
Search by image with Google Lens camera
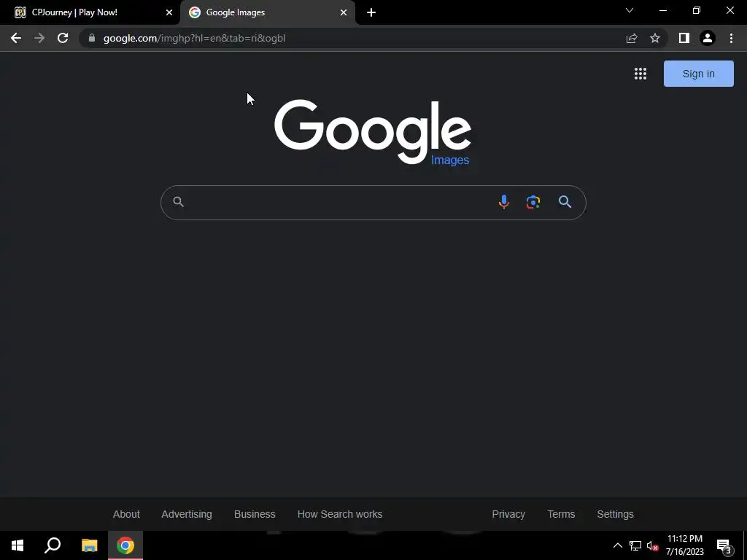[x=533, y=203]
